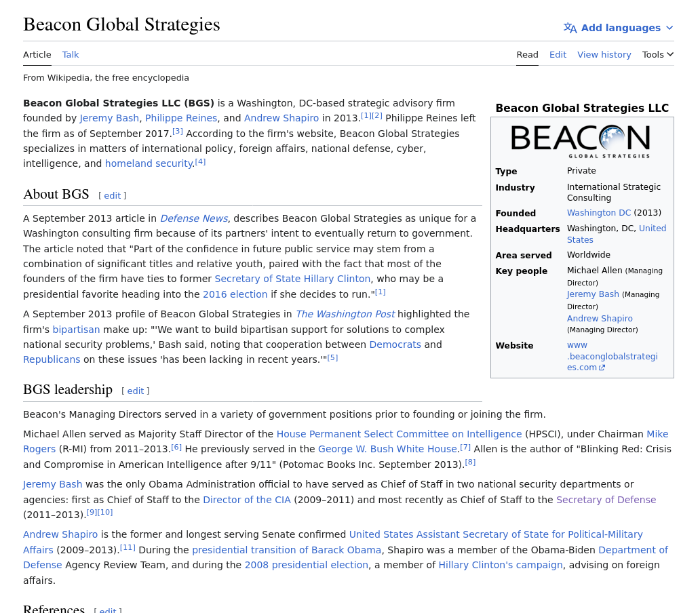
Task: Open the Philippe Reines link
Action: click(x=181, y=118)
